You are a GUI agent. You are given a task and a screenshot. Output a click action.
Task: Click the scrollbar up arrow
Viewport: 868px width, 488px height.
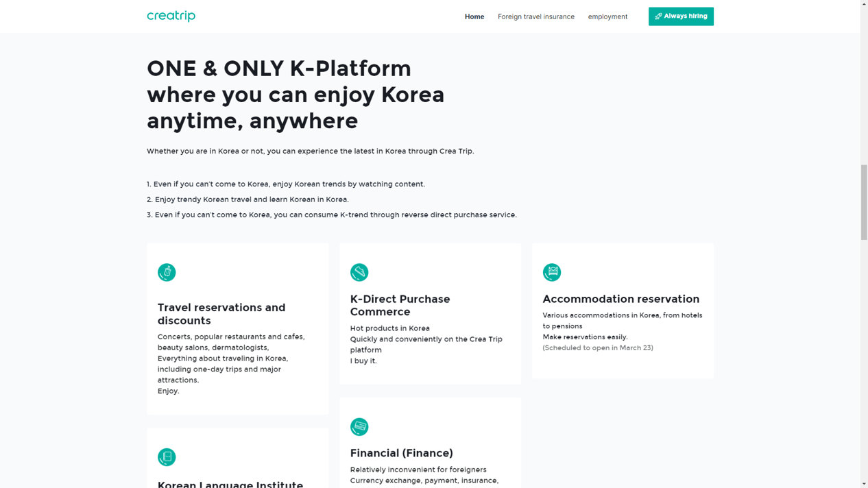pyautogui.click(x=864, y=4)
